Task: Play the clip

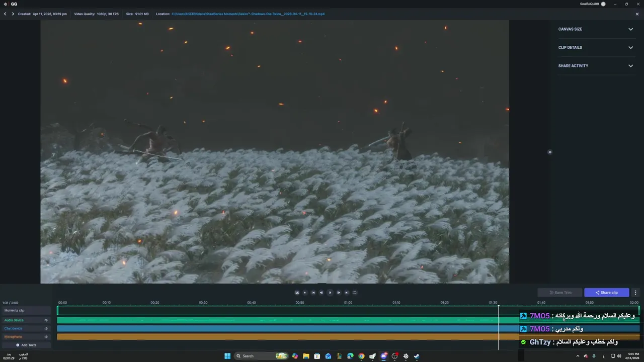Action: [x=330, y=293]
